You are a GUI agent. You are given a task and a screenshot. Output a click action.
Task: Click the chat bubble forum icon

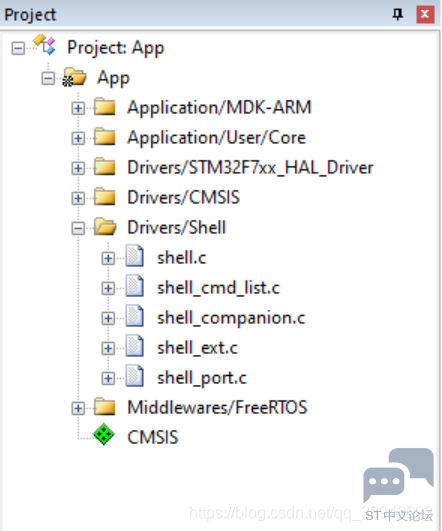click(x=398, y=475)
